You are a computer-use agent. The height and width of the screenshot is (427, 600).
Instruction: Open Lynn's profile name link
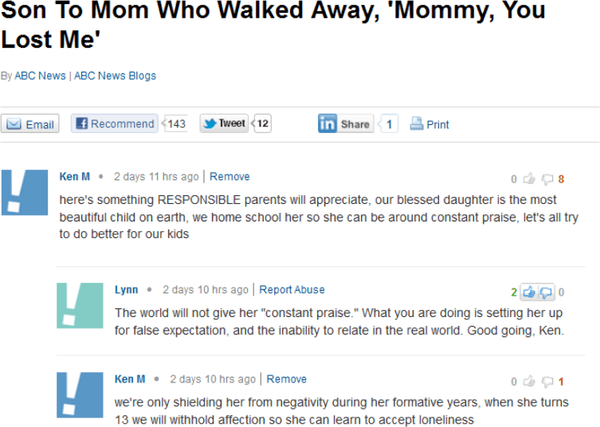coord(126,290)
